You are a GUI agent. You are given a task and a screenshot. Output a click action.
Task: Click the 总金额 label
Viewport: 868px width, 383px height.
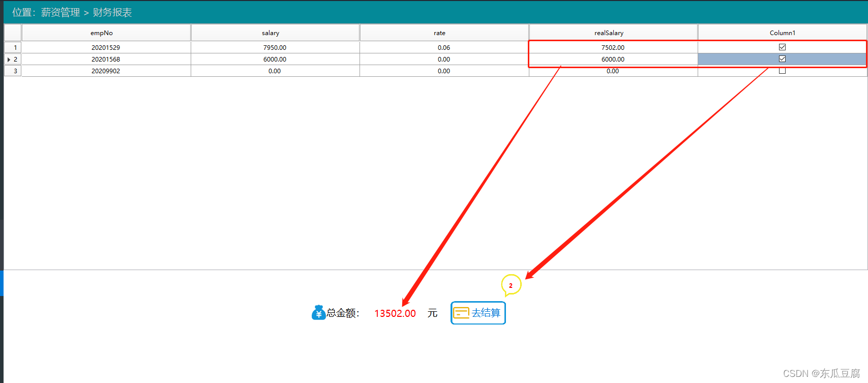pos(343,313)
